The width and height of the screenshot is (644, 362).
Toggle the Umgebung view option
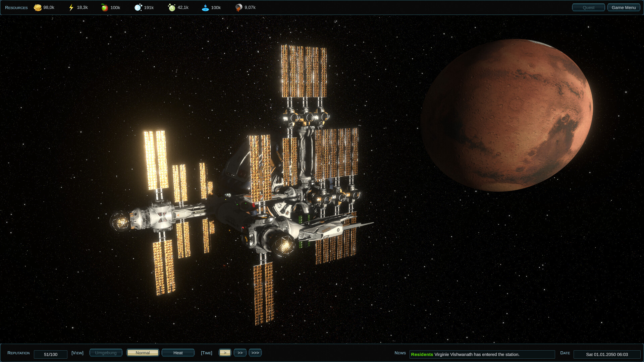106,353
